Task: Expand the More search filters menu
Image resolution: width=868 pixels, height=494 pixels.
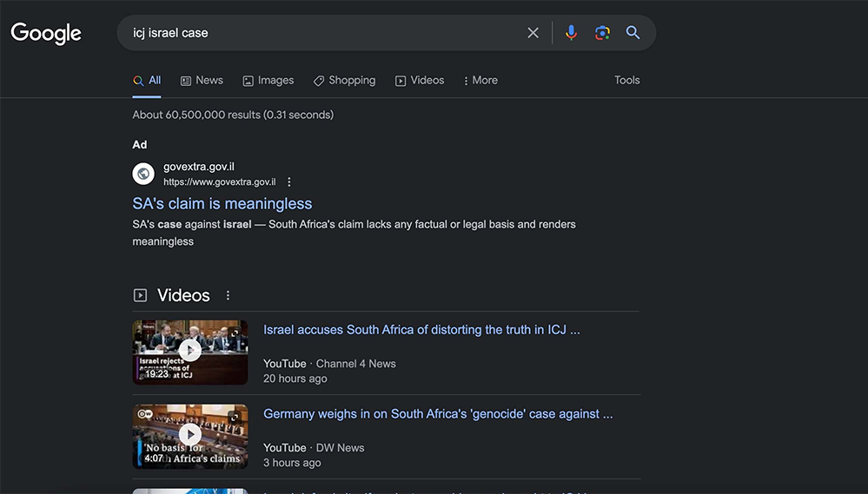Action: [x=480, y=81]
